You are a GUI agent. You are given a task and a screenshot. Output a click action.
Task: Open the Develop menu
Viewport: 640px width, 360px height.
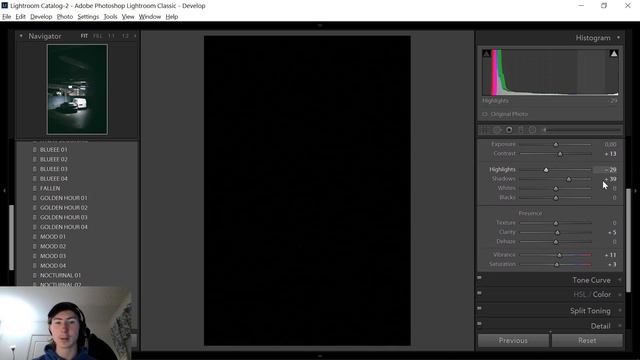point(41,17)
